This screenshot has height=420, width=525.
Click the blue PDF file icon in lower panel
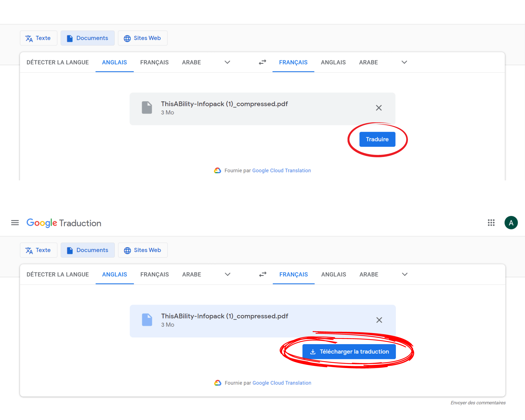(x=147, y=320)
